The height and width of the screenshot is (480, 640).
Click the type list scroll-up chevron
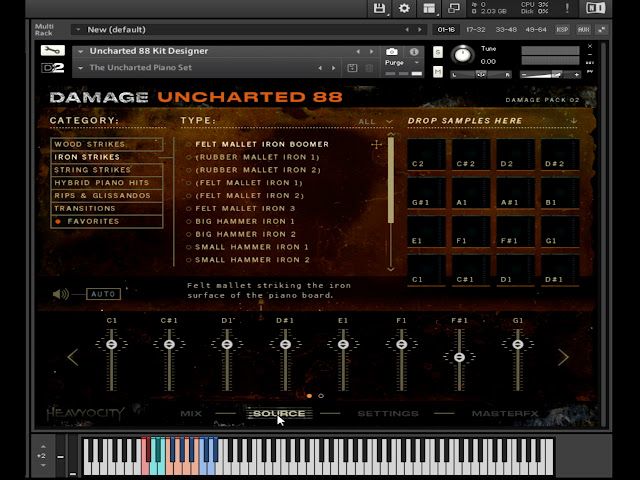click(x=391, y=134)
